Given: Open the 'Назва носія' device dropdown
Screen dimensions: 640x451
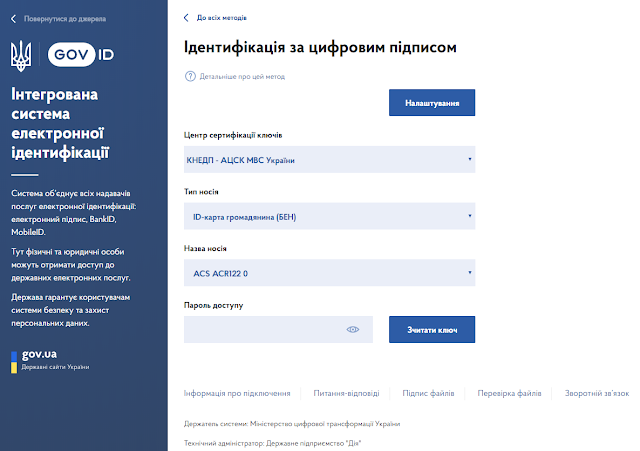Looking at the screenshot, I should coord(329,272).
